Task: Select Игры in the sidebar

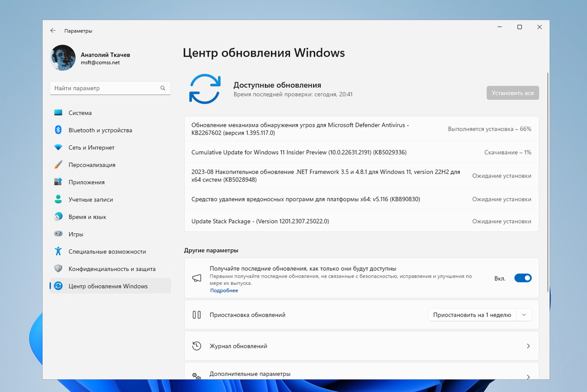Action: [110, 234]
